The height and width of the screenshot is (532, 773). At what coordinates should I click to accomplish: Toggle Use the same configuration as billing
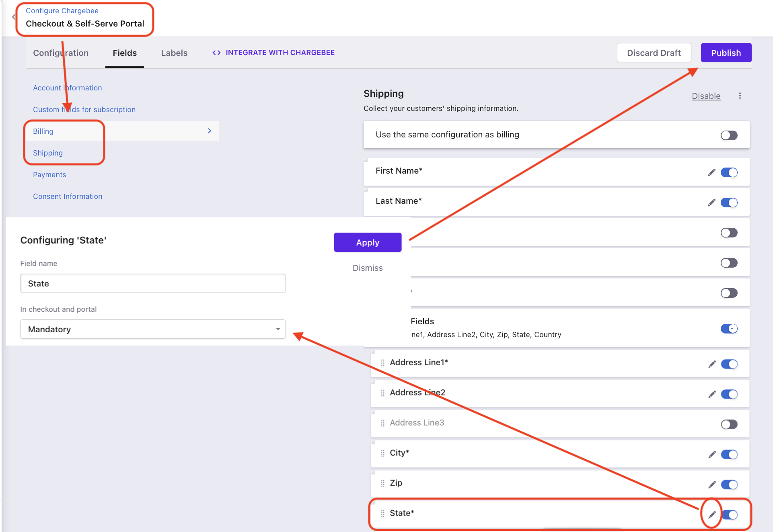[729, 135]
